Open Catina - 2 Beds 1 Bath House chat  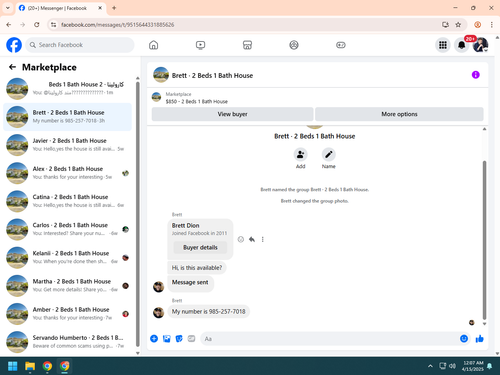point(67,201)
